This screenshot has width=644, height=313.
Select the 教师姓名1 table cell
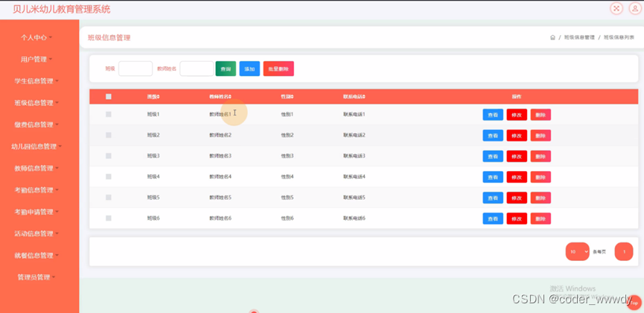pos(220,114)
